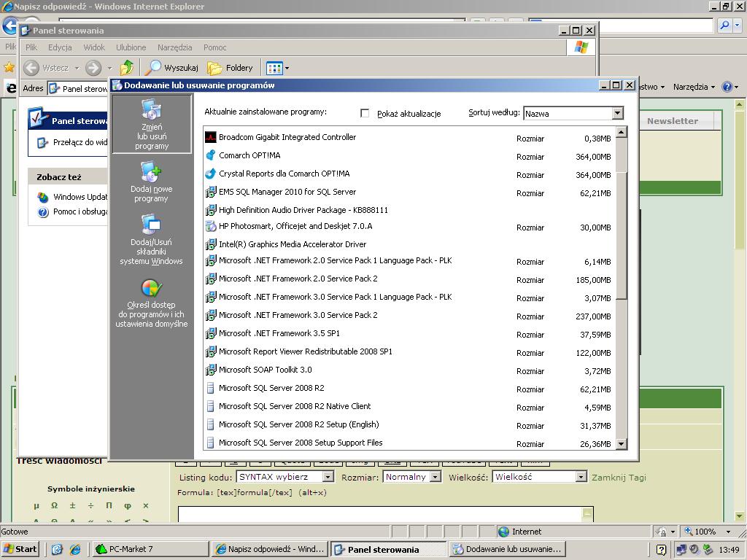Open the Widok menu in Panel sterowania

point(94,47)
